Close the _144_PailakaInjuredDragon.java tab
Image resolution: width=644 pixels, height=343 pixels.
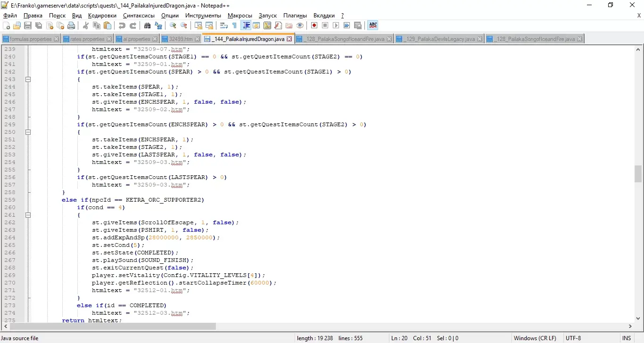289,39
